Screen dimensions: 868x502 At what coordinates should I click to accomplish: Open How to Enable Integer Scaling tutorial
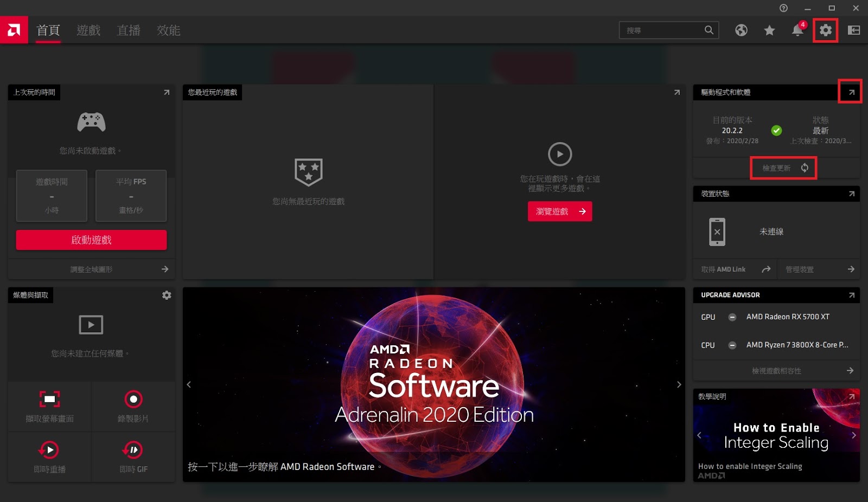coord(776,436)
